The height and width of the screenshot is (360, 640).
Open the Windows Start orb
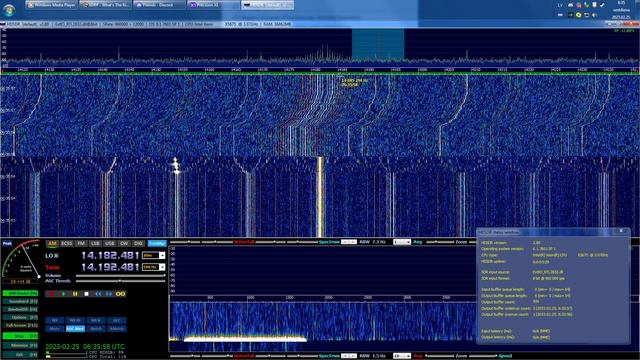point(9,9)
